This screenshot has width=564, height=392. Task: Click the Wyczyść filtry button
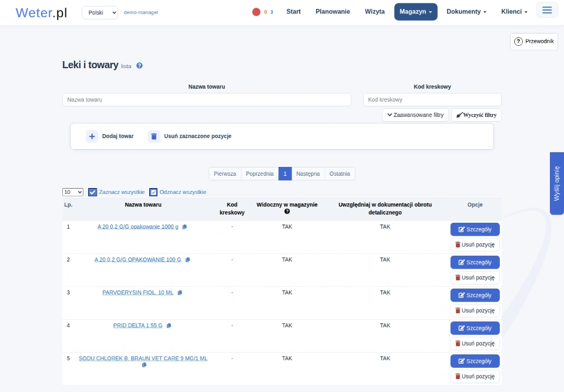click(x=476, y=115)
